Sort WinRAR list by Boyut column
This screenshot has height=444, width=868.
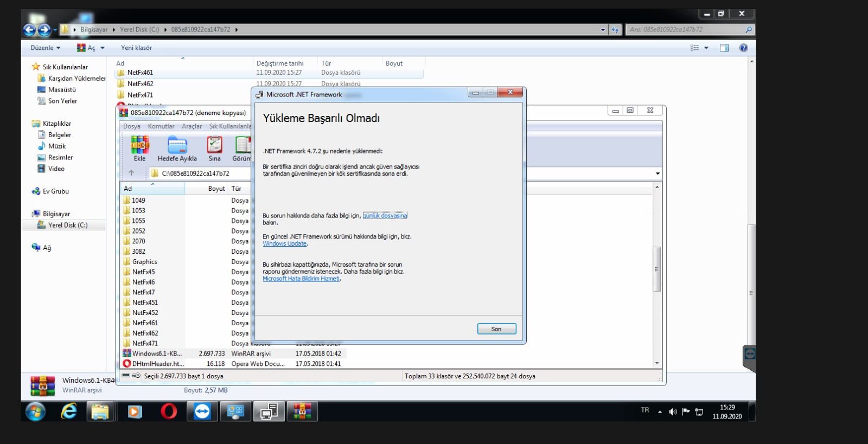[x=216, y=189]
